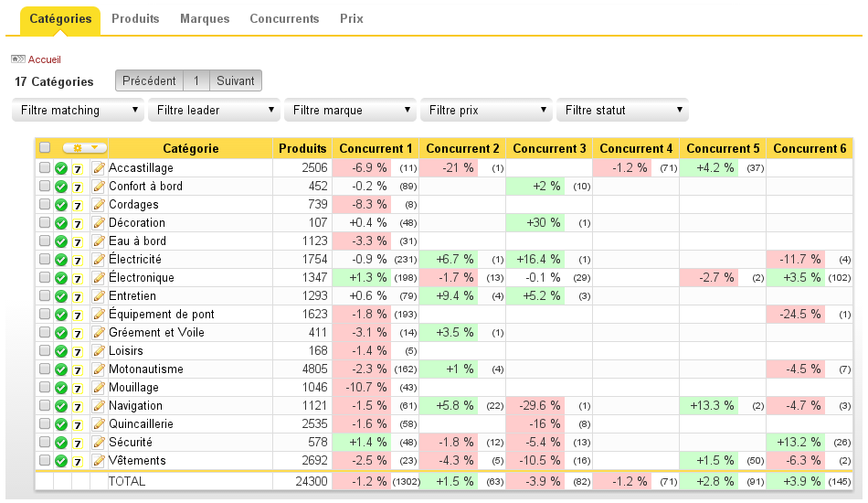Click yellow 7 badge for Gréement et Voile
The width and height of the screenshot is (868, 503).
(x=78, y=334)
